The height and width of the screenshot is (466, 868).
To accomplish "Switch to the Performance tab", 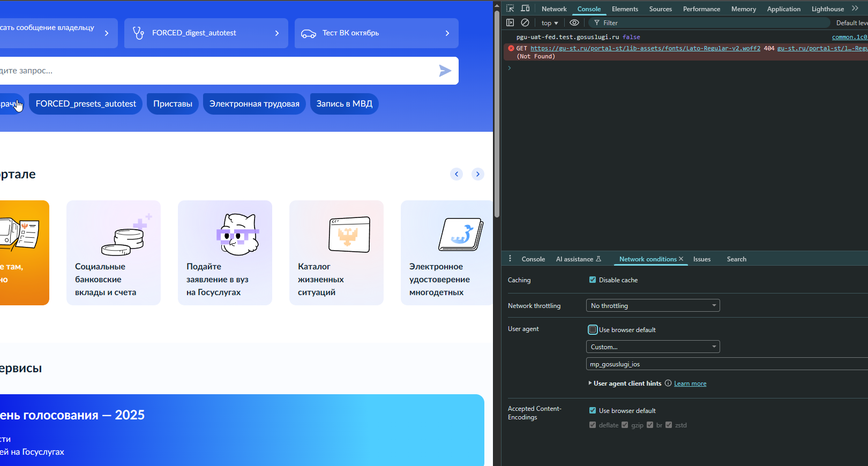I will [x=701, y=9].
